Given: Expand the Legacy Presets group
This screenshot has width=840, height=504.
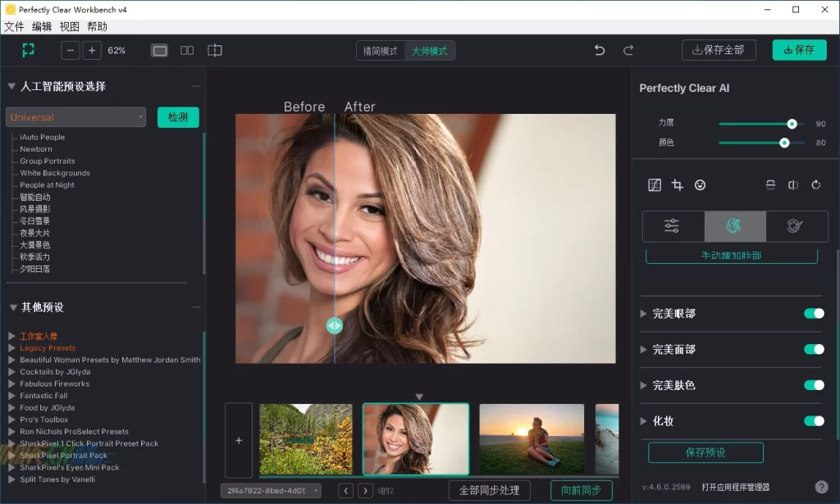Looking at the screenshot, I should click(12, 348).
